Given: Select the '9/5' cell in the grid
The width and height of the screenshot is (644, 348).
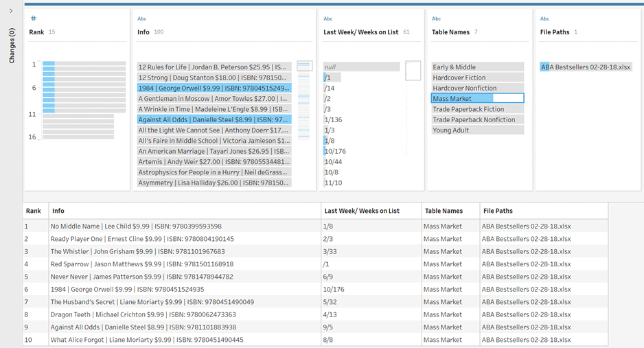Looking at the screenshot, I should click(x=371, y=327).
